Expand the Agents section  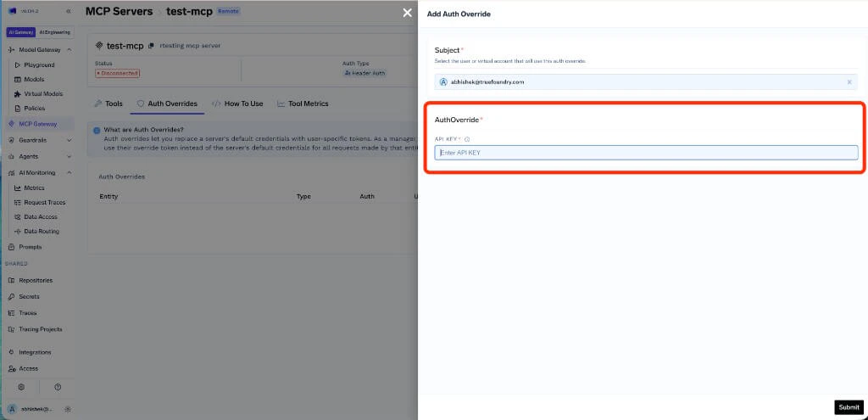(x=70, y=156)
